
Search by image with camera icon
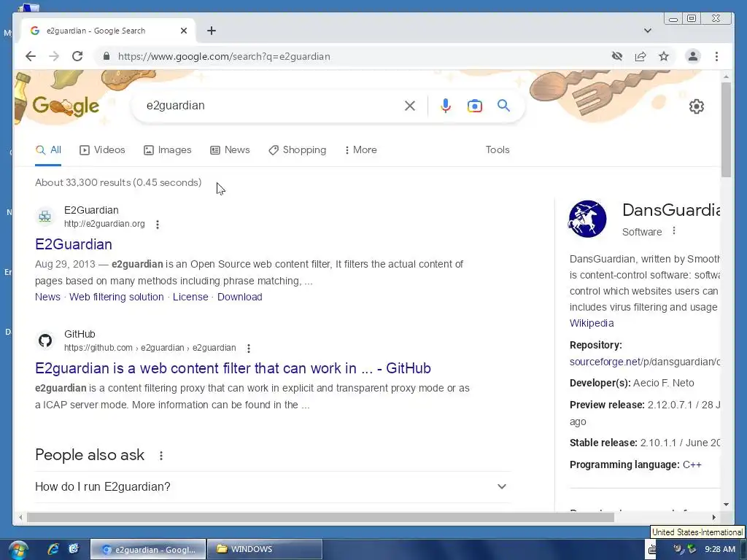tap(474, 106)
